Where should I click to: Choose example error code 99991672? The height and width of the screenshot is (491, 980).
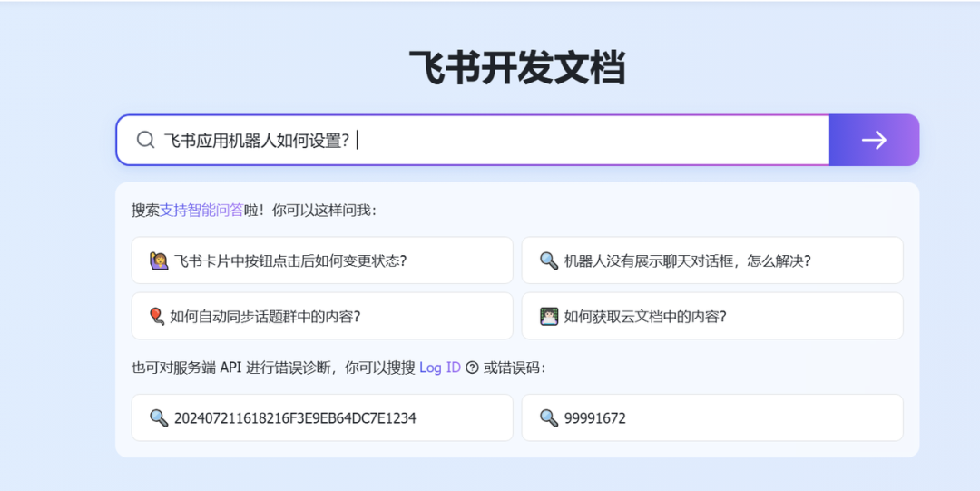(712, 417)
